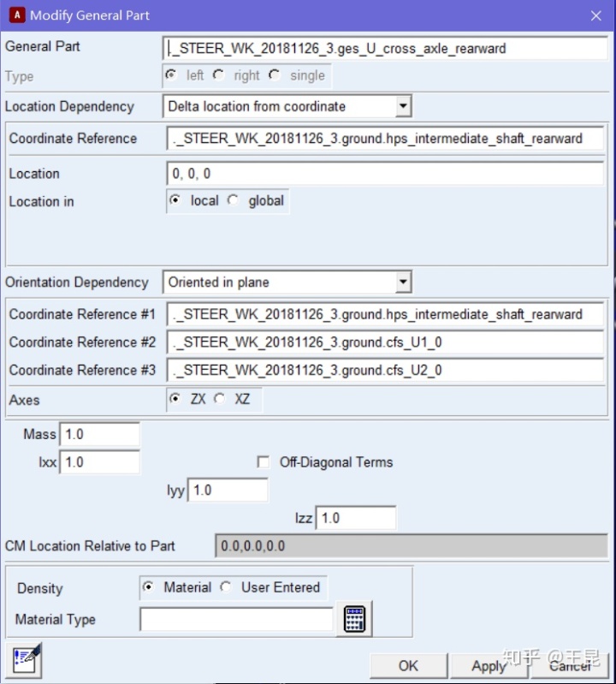This screenshot has height=684, width=616.
Task: Click the Coordinate Reference #2 field
Action: [x=385, y=342]
